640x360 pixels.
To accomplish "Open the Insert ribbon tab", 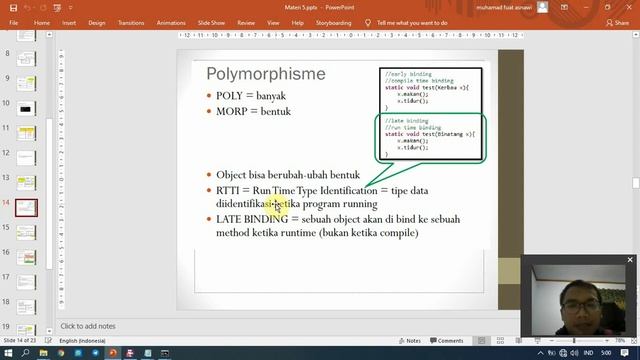I will coord(69,23).
